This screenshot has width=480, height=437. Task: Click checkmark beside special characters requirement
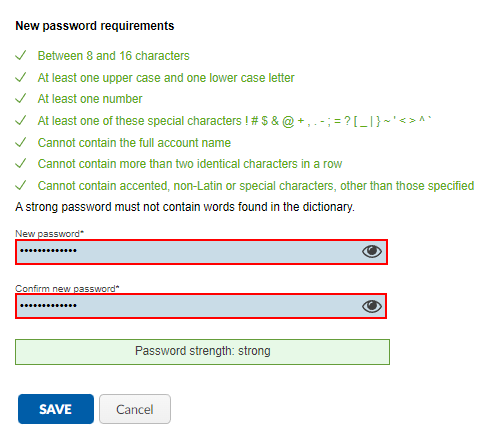[21, 121]
